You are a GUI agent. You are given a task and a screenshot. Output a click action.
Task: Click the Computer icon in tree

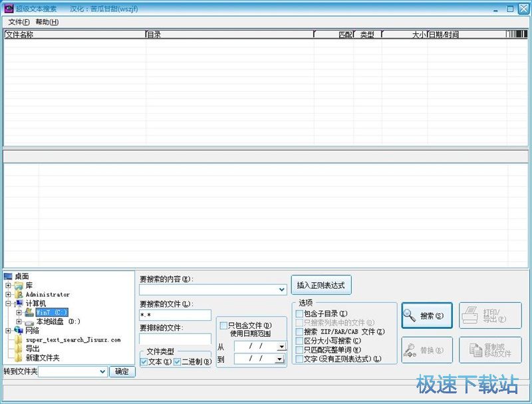click(19, 303)
